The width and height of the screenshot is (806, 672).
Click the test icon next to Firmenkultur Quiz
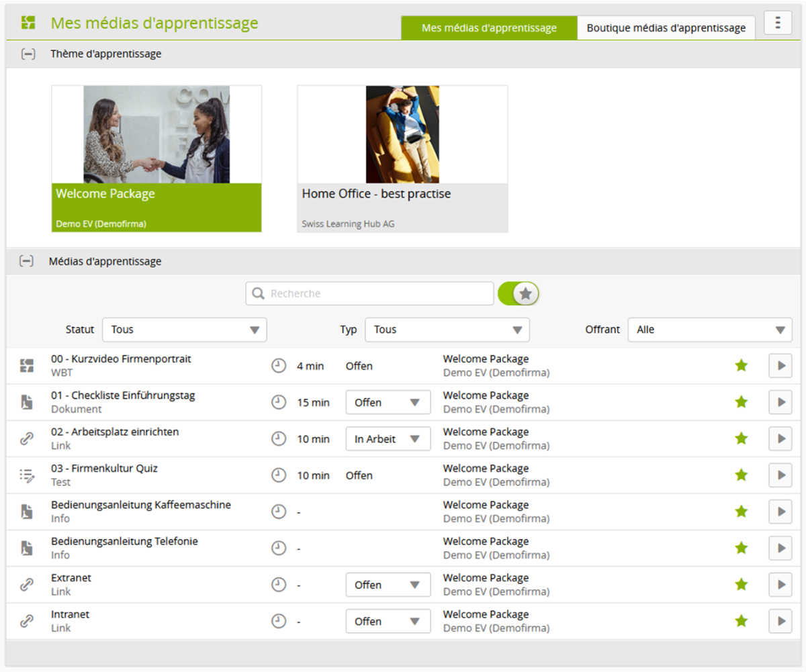[27, 475]
